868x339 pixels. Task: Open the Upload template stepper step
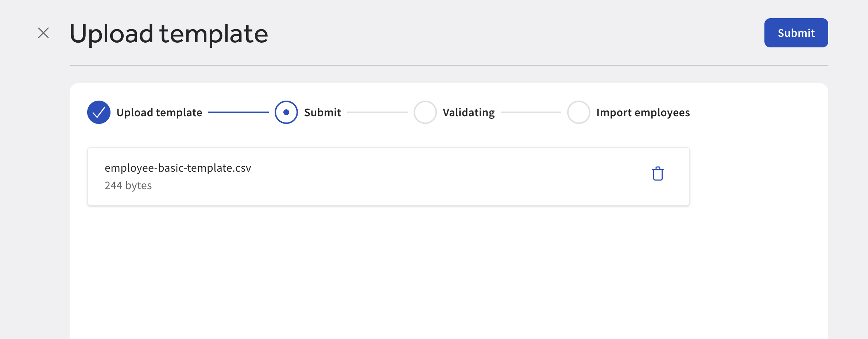pyautogui.click(x=159, y=112)
